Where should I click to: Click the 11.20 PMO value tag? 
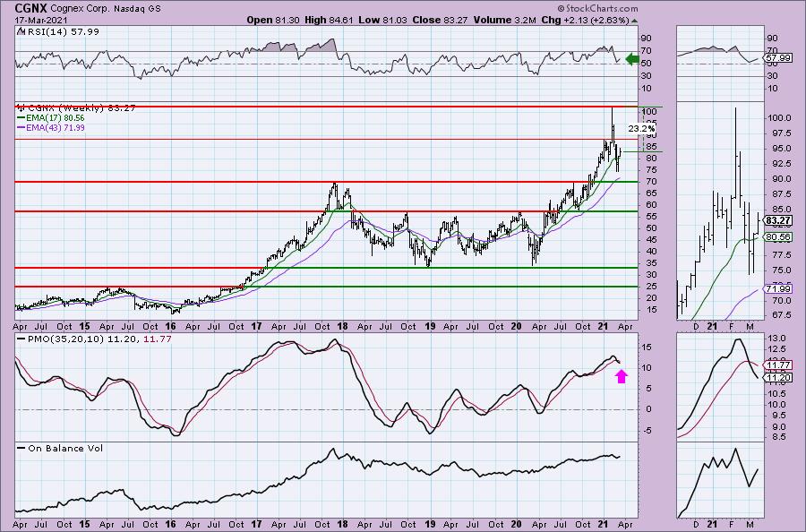point(777,378)
